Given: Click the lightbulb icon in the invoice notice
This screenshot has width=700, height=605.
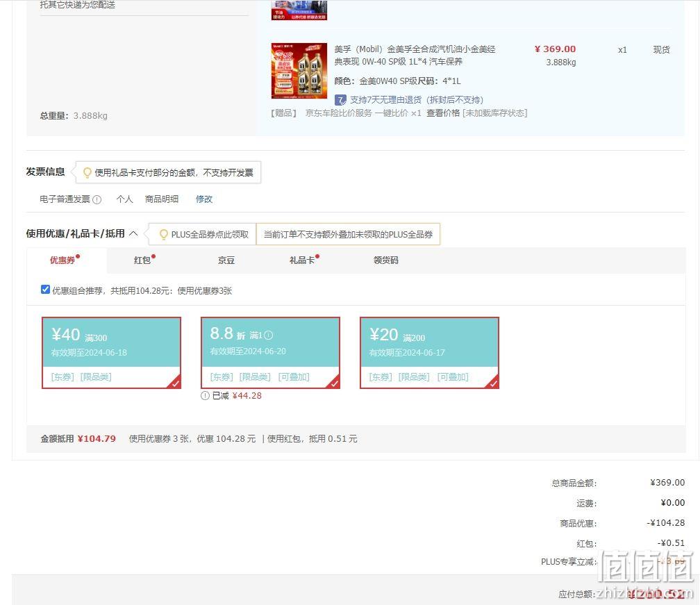Looking at the screenshot, I should [x=87, y=172].
